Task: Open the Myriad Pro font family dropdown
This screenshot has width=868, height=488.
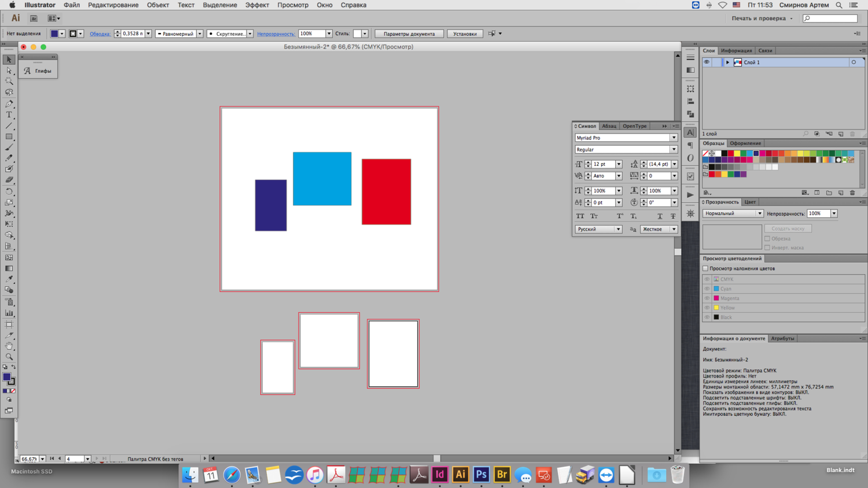Action: tap(674, 138)
